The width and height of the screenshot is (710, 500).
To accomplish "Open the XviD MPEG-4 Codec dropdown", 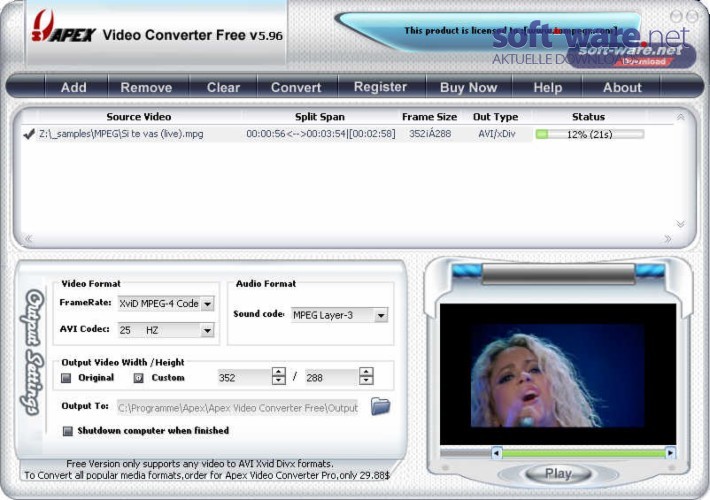I will [x=207, y=304].
